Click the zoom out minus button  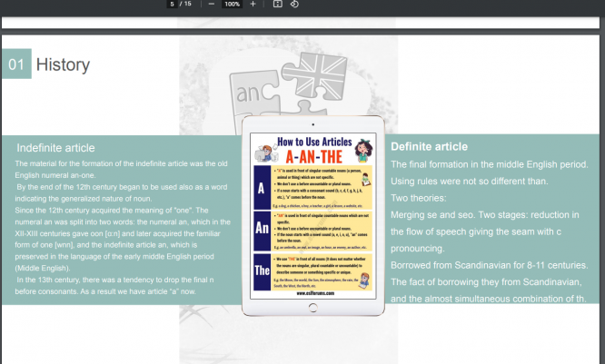[211, 4]
